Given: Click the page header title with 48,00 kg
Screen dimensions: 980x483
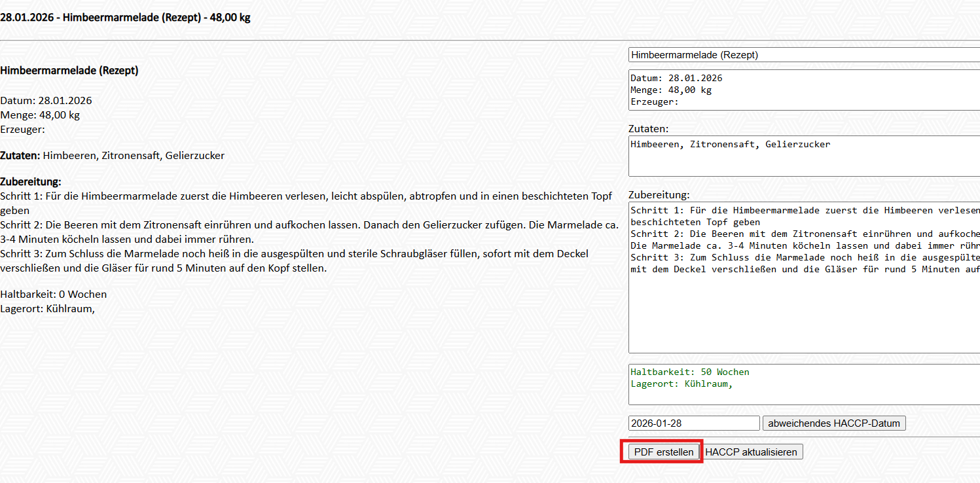Looking at the screenshot, I should [x=125, y=18].
